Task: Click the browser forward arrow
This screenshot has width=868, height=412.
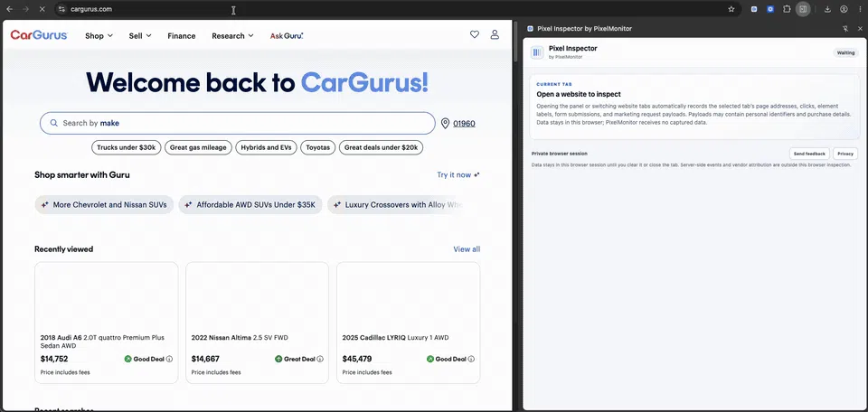Action: (x=25, y=9)
